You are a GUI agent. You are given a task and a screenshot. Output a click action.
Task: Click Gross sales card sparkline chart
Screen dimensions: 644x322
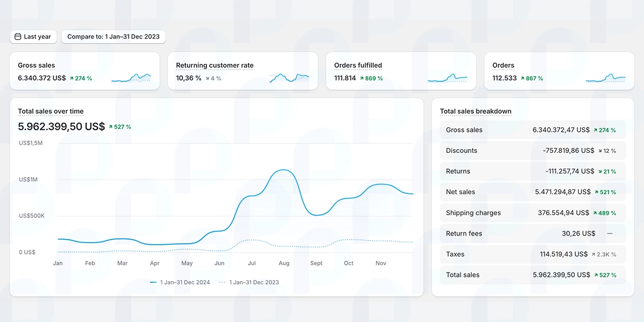tap(131, 78)
